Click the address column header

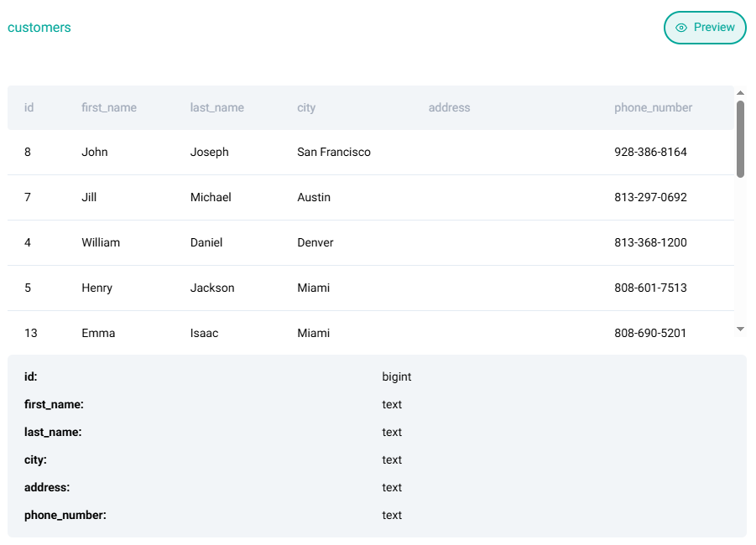click(449, 107)
